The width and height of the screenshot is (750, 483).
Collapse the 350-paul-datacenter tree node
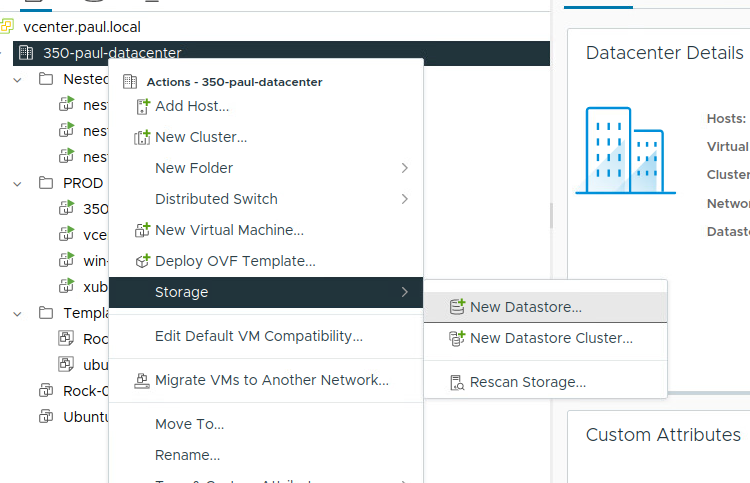click(4, 53)
